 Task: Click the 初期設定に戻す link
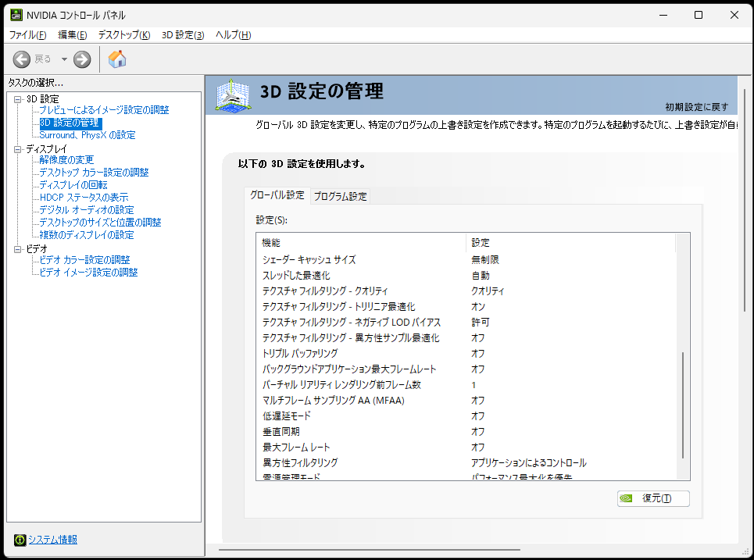click(x=697, y=107)
